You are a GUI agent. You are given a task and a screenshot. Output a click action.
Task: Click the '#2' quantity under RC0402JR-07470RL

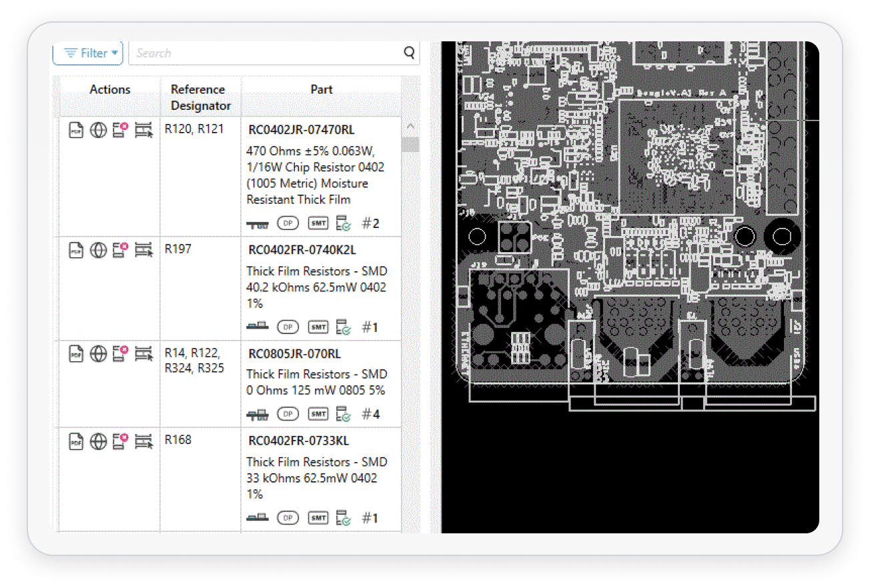pos(370,223)
